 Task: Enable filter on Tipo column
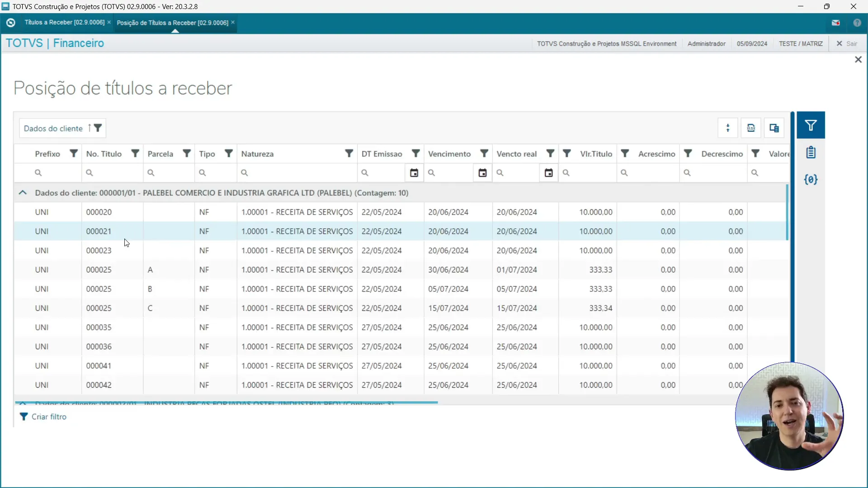(229, 153)
